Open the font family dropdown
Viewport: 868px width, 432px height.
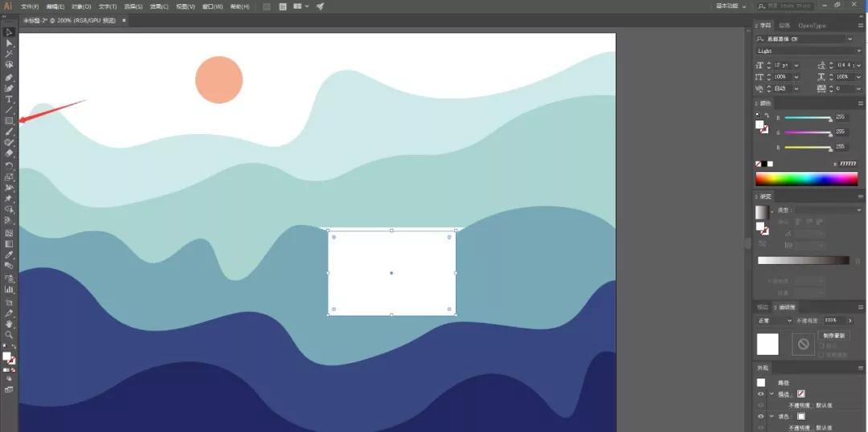point(850,39)
